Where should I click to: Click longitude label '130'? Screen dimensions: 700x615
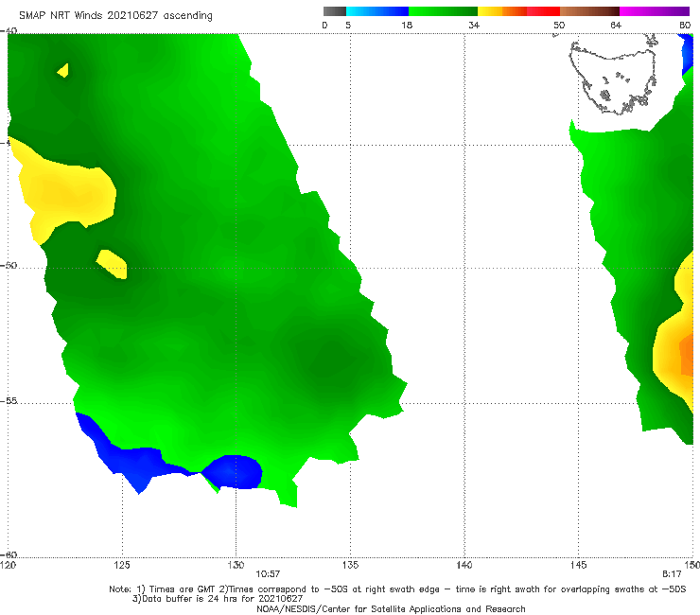(236, 565)
